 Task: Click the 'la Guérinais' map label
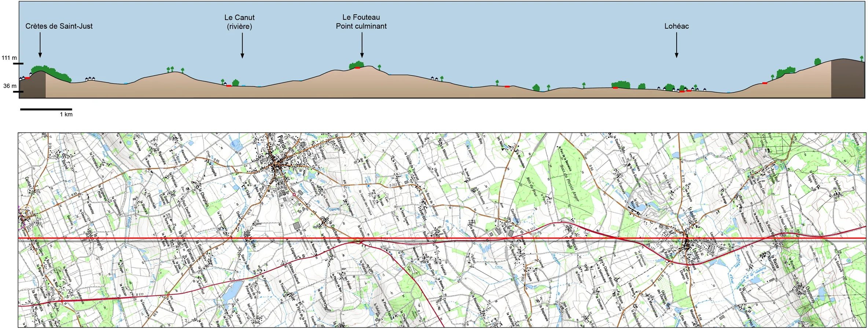(201, 250)
